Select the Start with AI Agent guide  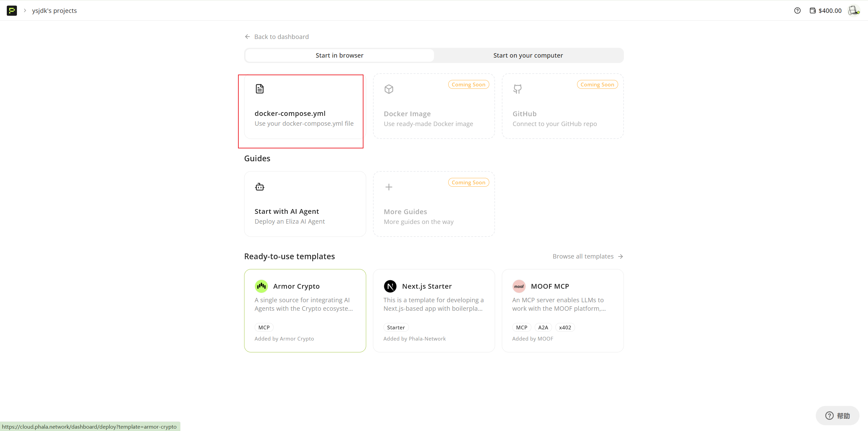[305, 204]
